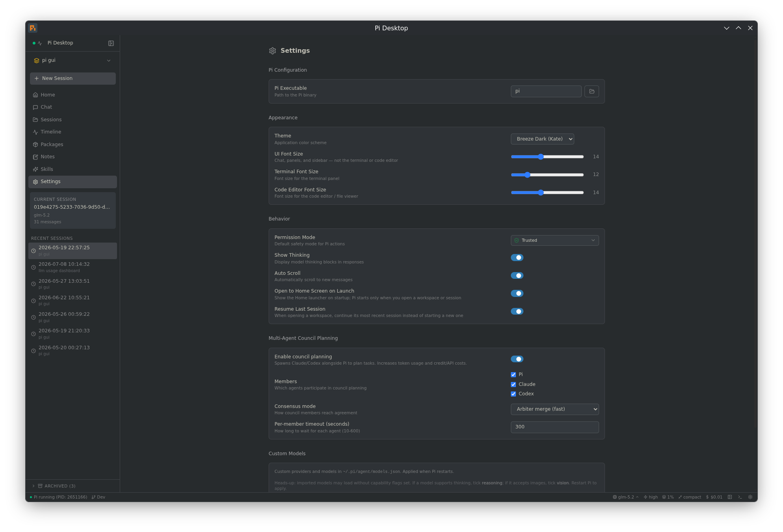The image size is (783, 532).
Task: Click the Skills sparkle icon in the sidebar
Action: [35, 169]
